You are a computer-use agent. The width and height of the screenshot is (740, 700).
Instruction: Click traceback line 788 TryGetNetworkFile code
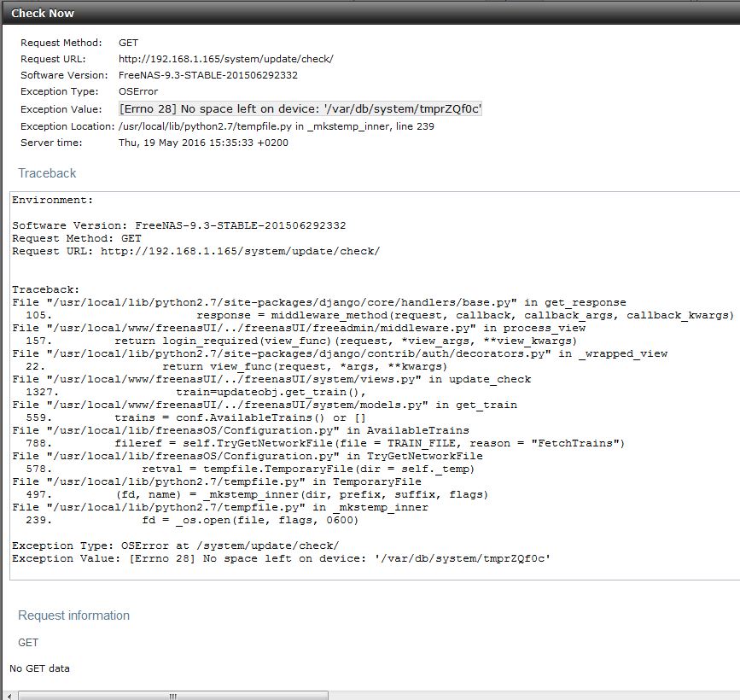pyautogui.click(x=370, y=443)
